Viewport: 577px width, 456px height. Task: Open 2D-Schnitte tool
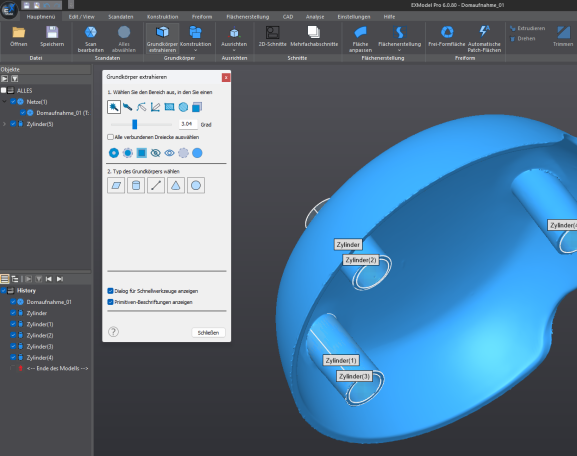pyautogui.click(x=272, y=36)
